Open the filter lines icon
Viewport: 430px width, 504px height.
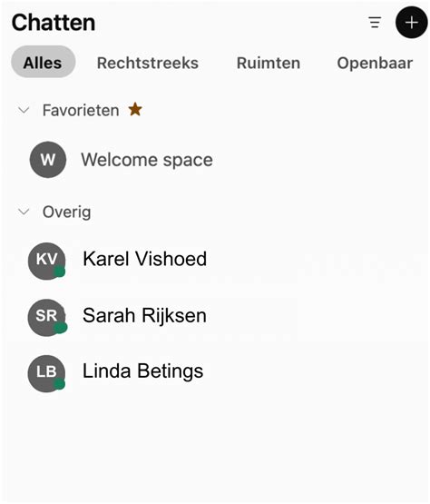375,23
